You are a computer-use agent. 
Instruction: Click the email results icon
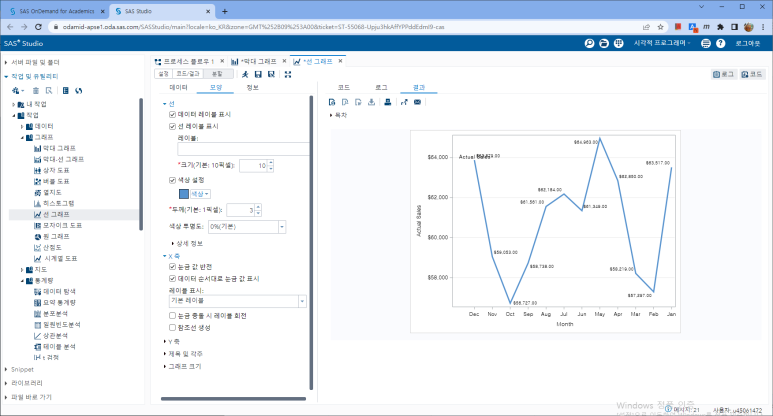[x=418, y=102]
